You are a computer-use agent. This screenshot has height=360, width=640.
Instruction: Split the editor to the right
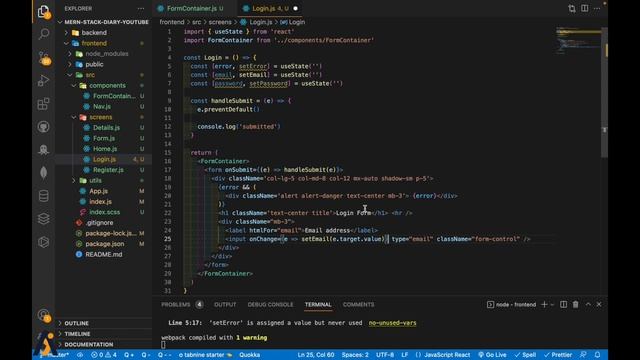584,8
